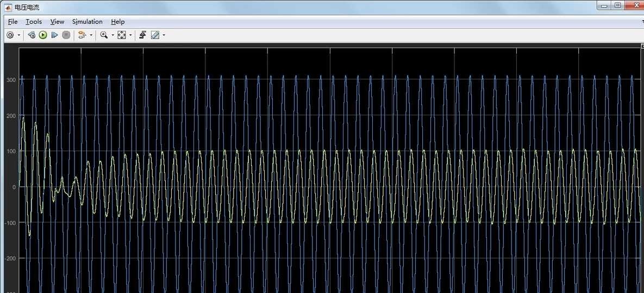644x293 pixels.
Task: Expand the configuration gear dropdown arrow
Action: (x=19, y=35)
